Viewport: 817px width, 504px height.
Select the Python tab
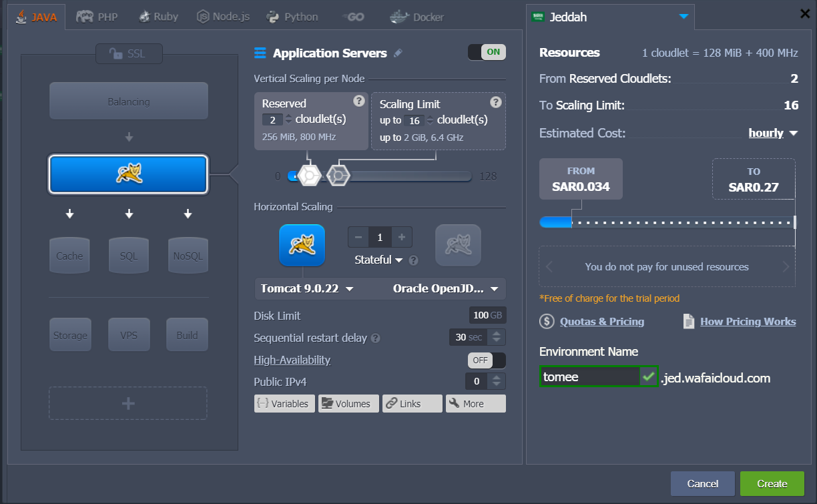(x=292, y=17)
